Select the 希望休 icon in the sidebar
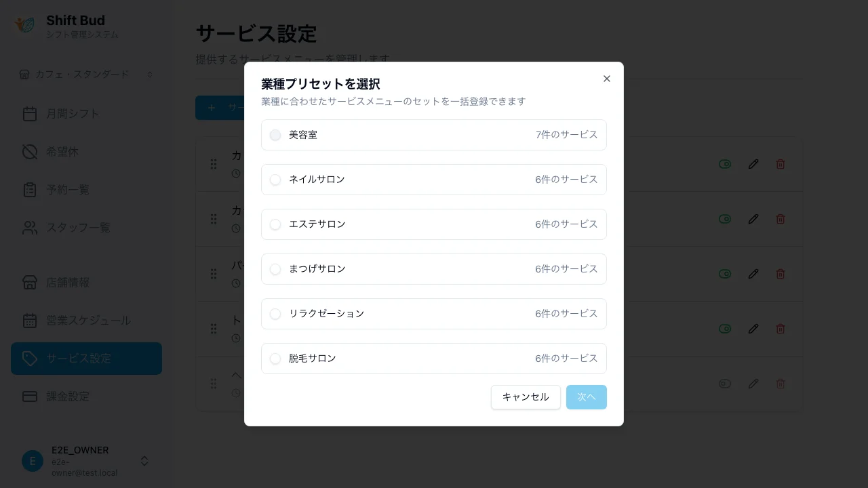Screen dimensions: 868x488 pyautogui.click(x=30, y=152)
